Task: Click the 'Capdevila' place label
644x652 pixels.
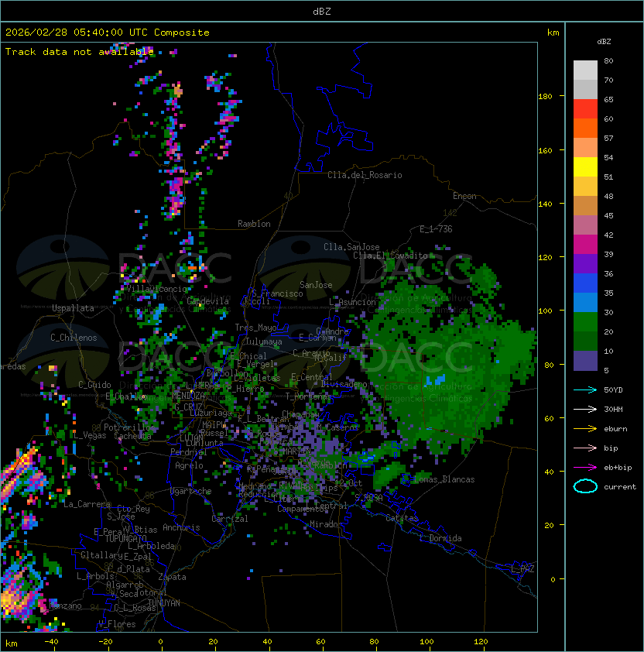Action: pos(208,301)
